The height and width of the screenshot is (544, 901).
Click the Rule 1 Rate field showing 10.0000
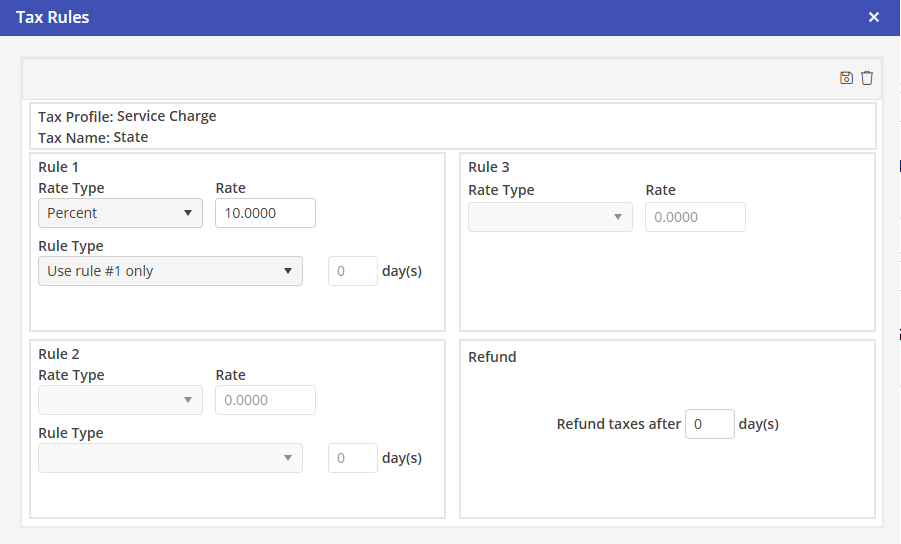265,213
